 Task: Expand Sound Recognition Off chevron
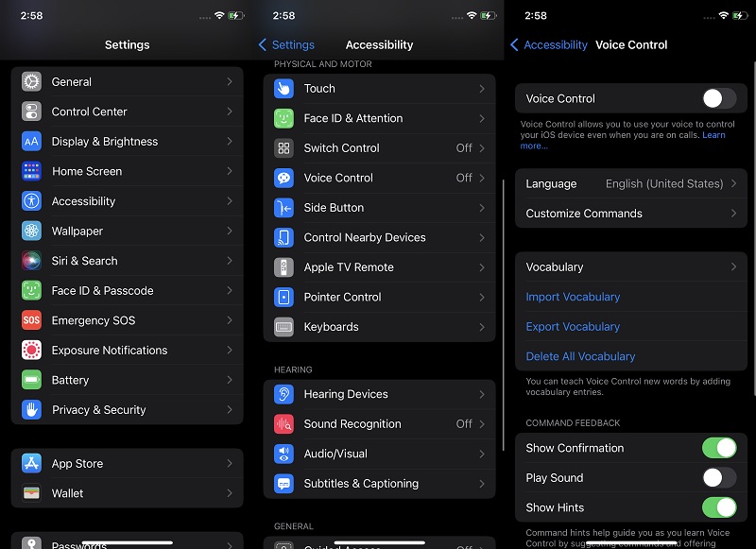coord(482,424)
